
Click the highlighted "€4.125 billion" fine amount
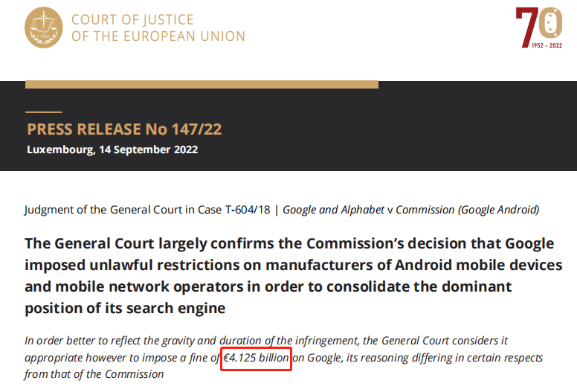(x=256, y=358)
